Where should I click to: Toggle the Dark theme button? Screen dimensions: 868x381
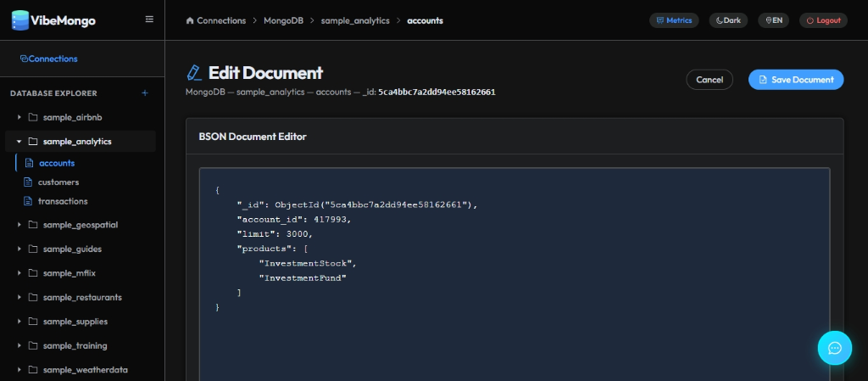point(728,20)
